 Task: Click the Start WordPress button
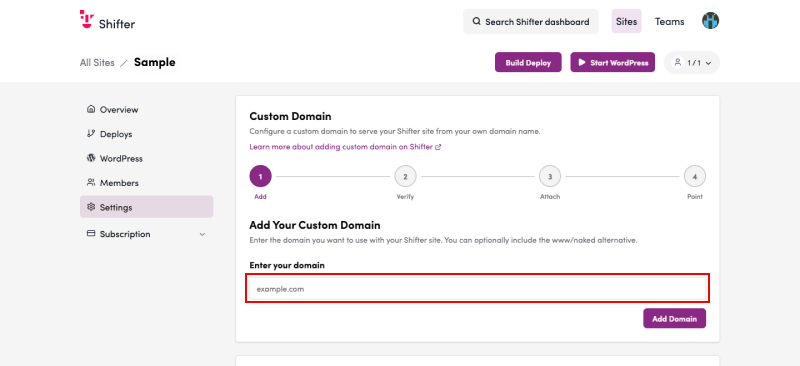point(612,62)
